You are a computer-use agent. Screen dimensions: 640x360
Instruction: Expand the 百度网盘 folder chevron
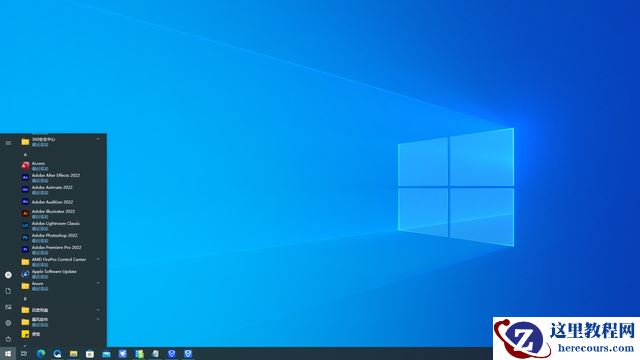click(x=98, y=310)
